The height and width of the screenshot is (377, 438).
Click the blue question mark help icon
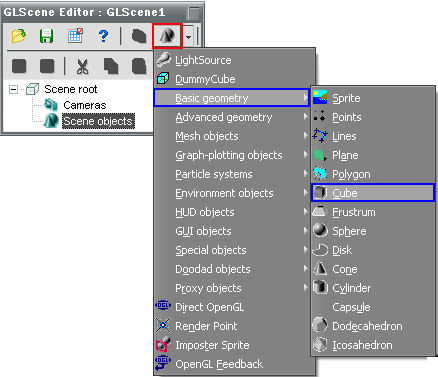point(104,36)
